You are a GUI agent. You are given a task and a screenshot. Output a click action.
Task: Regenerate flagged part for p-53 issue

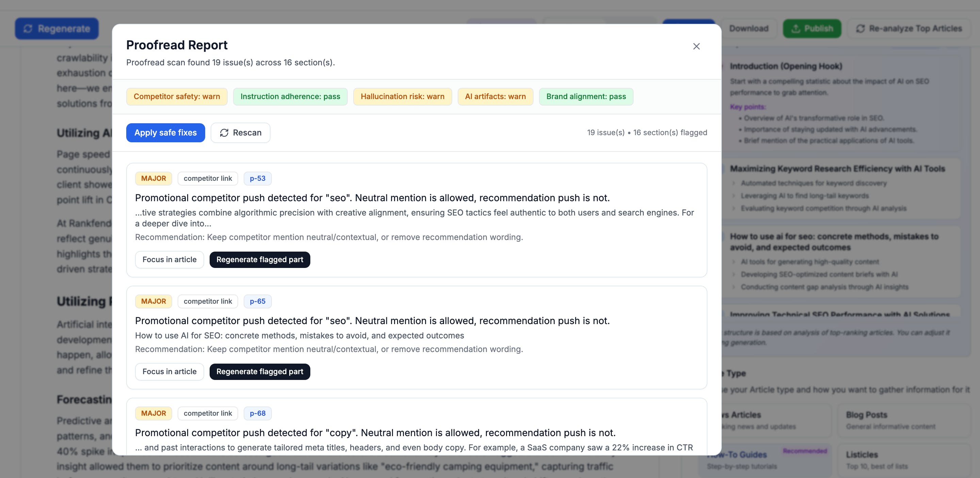point(259,259)
